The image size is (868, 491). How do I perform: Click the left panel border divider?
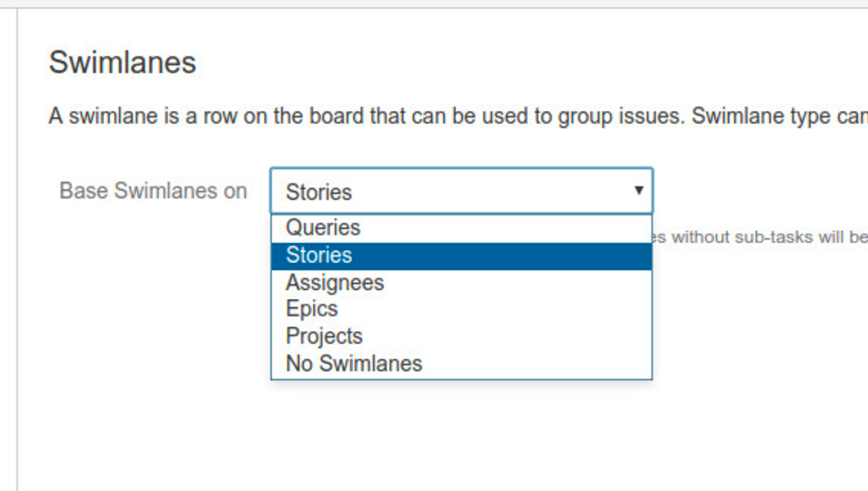pyautogui.click(x=17, y=249)
